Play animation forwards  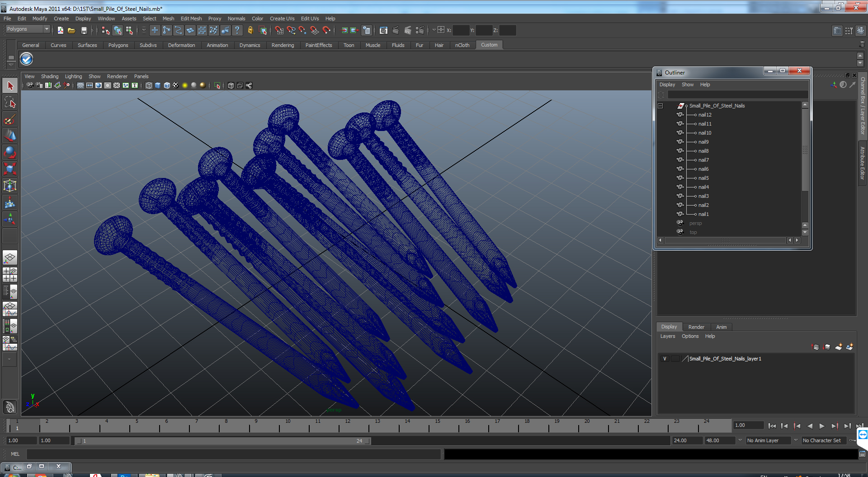822,426
